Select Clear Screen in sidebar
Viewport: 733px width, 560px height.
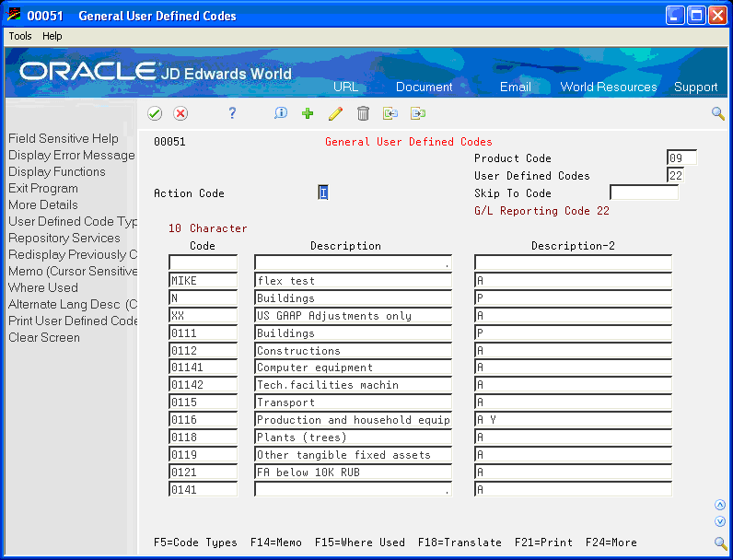click(44, 337)
